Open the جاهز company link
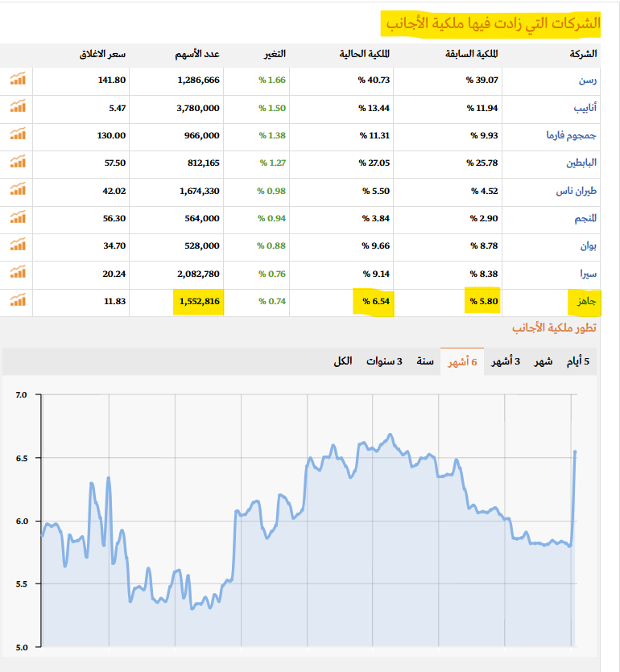Viewport: 620px width, 672px height. click(586, 301)
